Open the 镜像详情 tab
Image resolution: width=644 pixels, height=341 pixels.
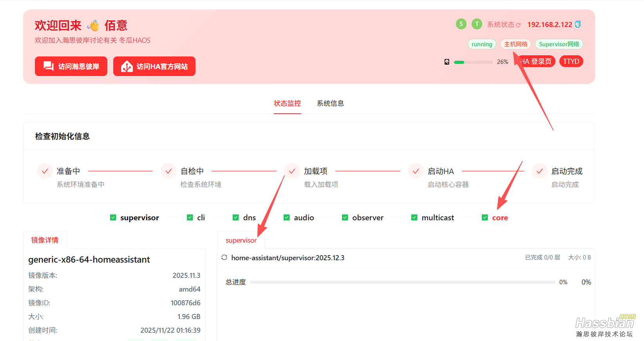[45, 240]
